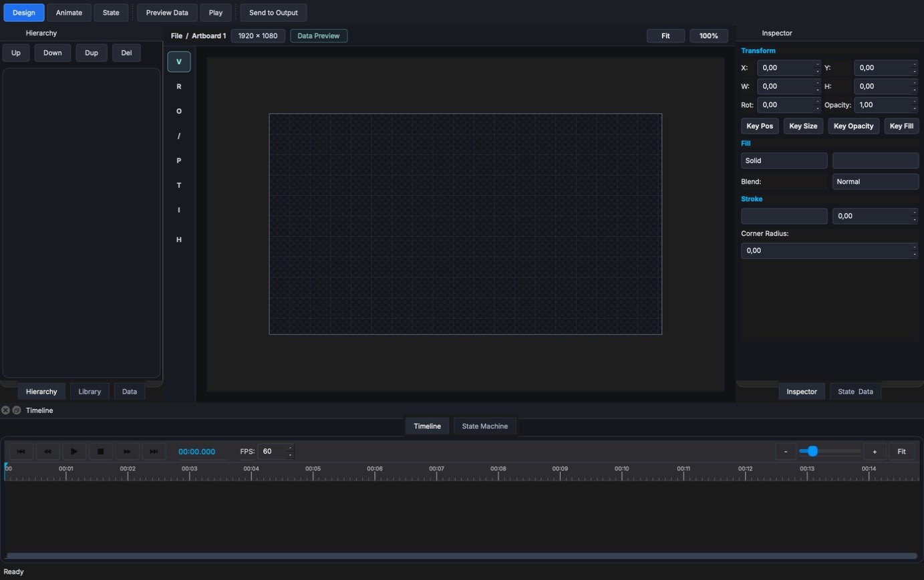Click Key Size button
The height and width of the screenshot is (580, 924).
[804, 126]
